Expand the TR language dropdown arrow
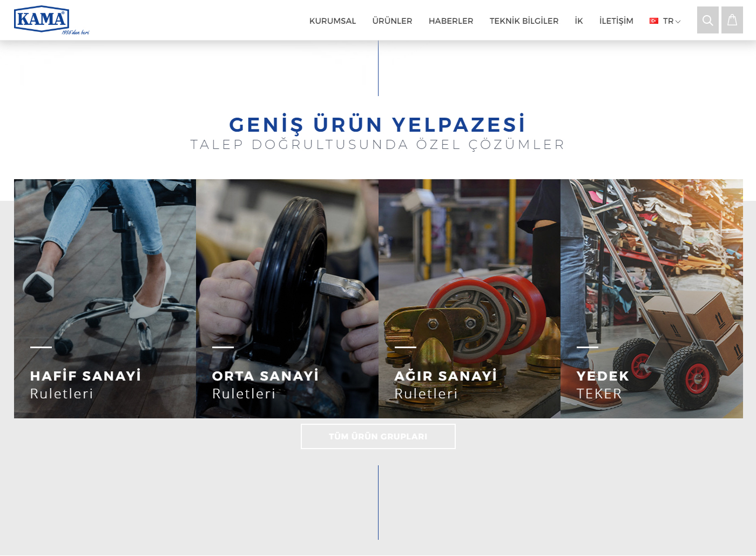756x556 pixels. click(x=678, y=22)
